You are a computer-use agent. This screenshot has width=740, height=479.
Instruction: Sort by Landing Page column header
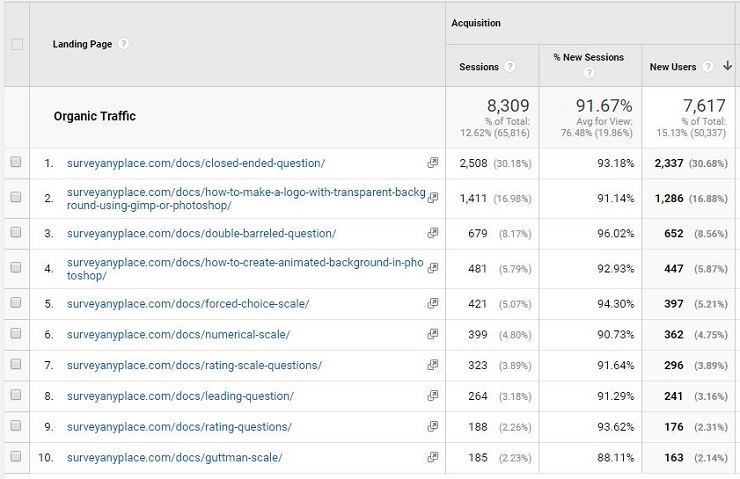pos(82,44)
